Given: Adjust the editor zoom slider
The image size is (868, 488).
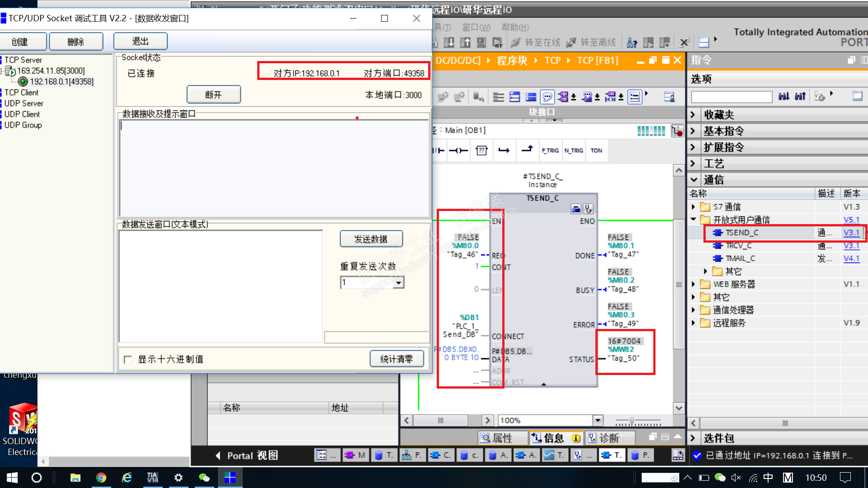Looking at the screenshot, I should (632, 420).
